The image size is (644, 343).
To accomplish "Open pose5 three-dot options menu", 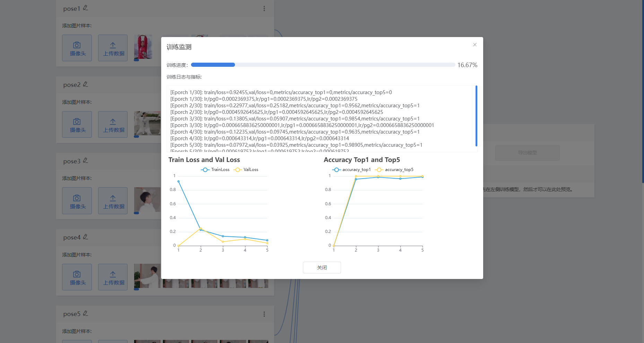I will pyautogui.click(x=264, y=314).
